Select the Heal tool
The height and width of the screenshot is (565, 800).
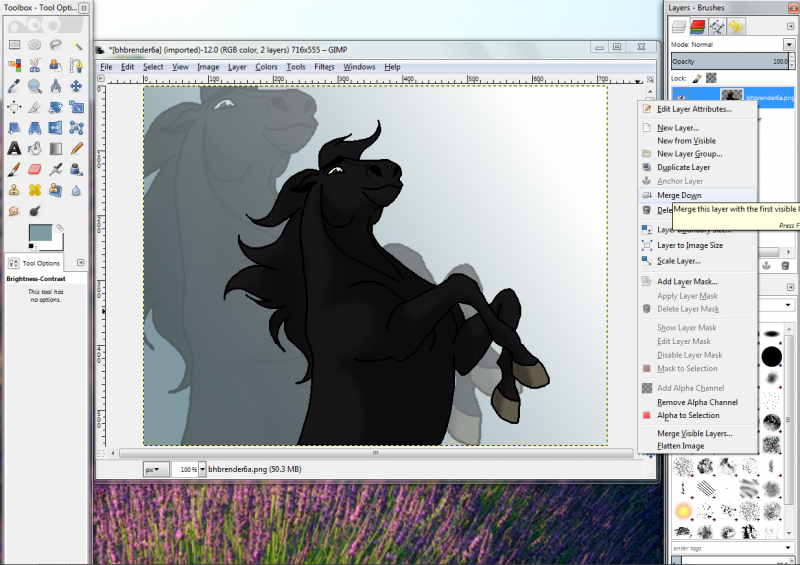click(x=35, y=190)
